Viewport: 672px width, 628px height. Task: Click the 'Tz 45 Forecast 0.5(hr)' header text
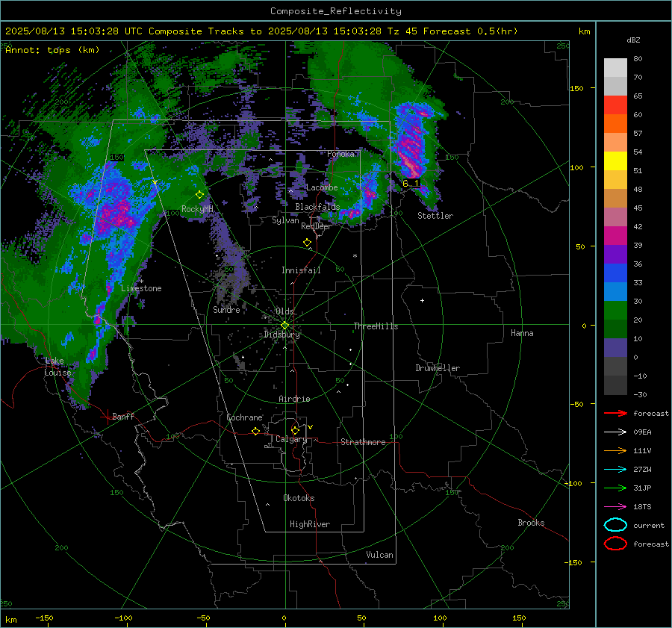point(452,31)
